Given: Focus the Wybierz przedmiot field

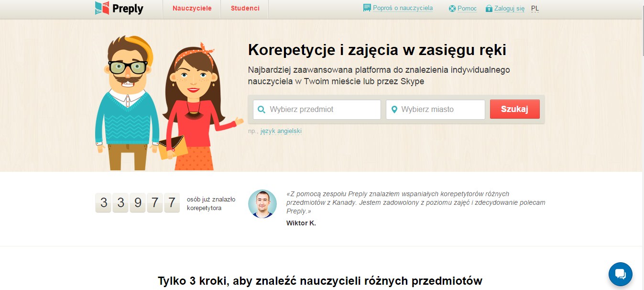Looking at the screenshot, I should [x=317, y=109].
